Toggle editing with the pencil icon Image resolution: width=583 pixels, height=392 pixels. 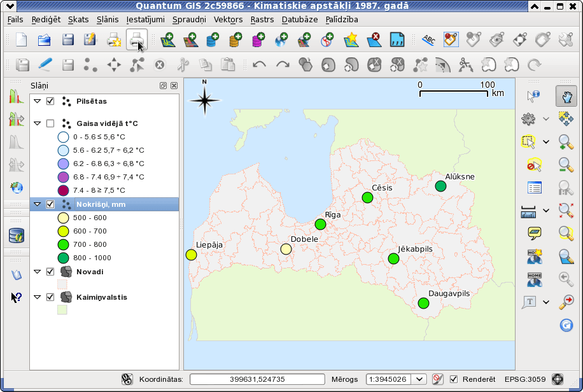tap(45, 65)
